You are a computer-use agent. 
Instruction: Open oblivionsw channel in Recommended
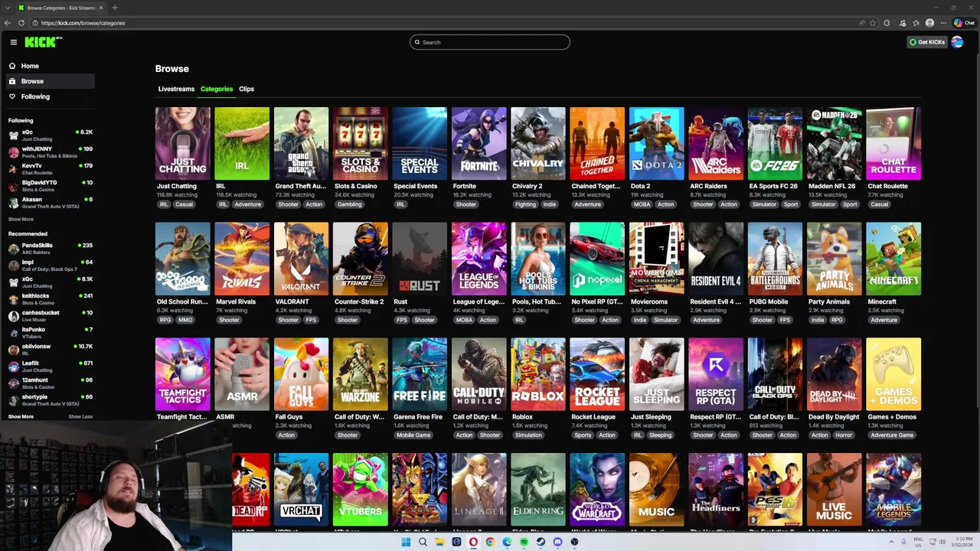point(51,349)
